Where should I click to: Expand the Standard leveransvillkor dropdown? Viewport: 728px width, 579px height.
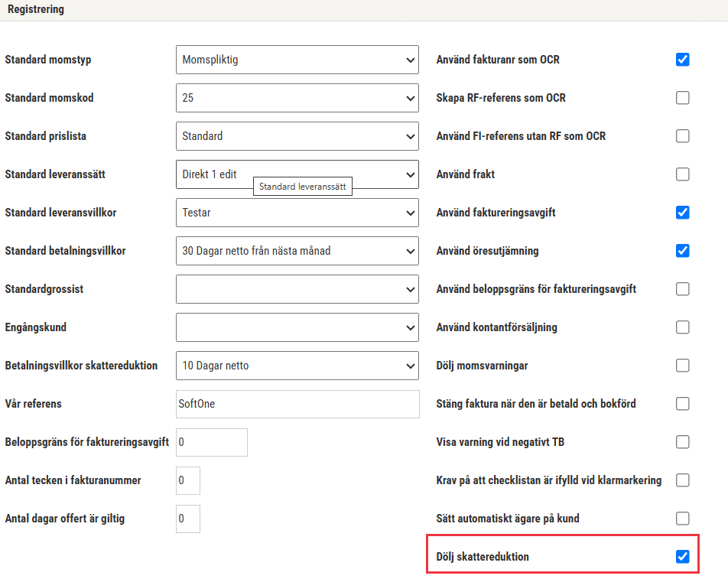297,213
